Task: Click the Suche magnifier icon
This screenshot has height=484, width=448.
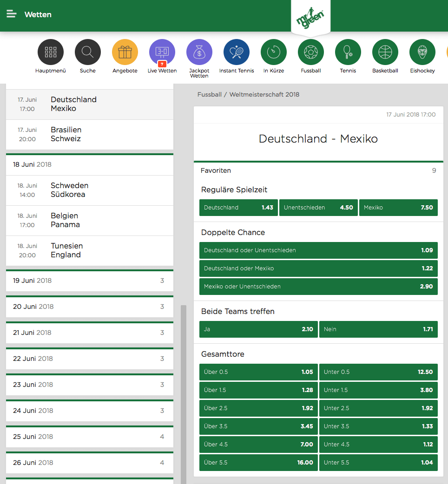Action: (88, 52)
